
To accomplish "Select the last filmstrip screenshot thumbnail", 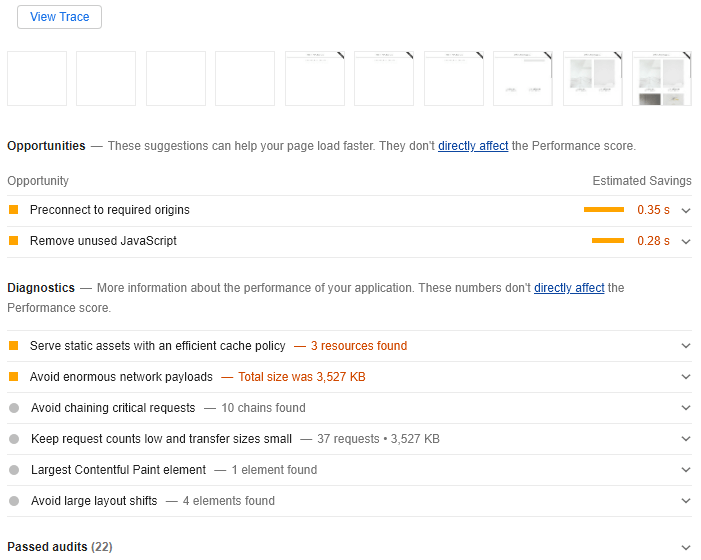I will (x=662, y=79).
